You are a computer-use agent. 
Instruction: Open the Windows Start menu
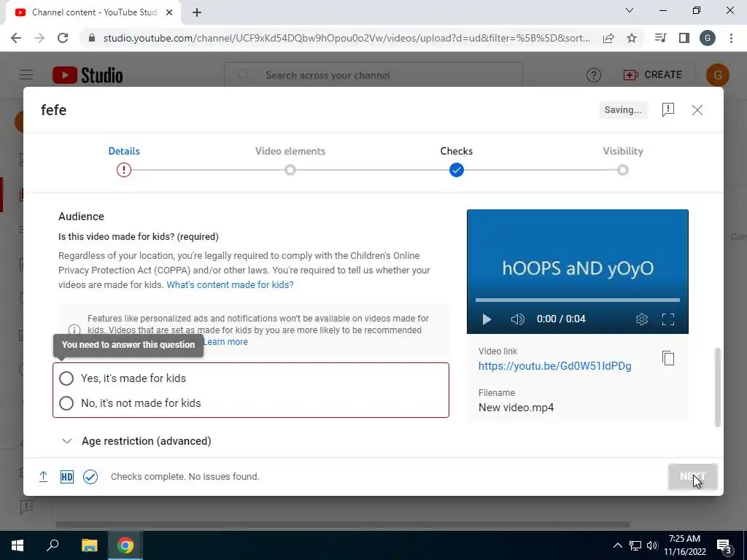click(18, 545)
